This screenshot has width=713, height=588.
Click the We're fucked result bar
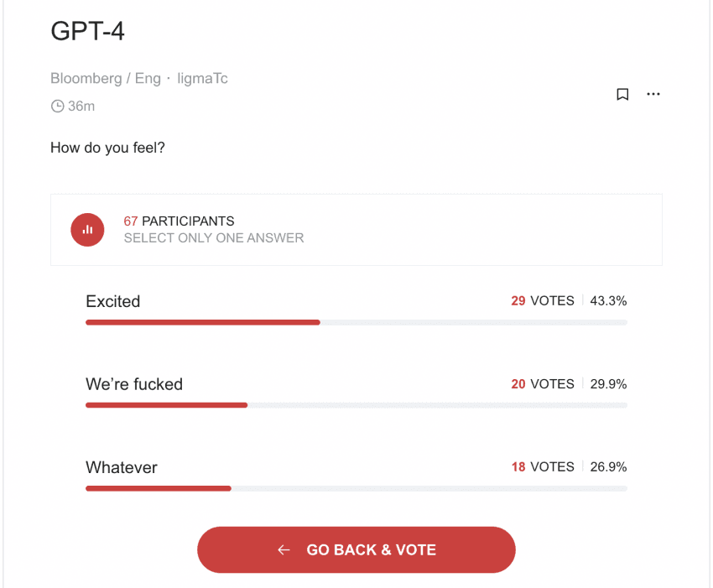click(x=356, y=405)
